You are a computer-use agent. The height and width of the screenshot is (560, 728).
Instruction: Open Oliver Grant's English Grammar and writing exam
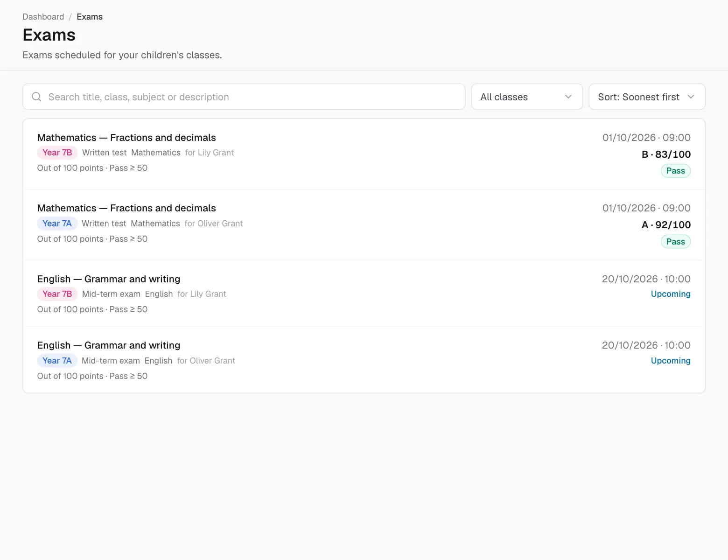tap(364, 360)
